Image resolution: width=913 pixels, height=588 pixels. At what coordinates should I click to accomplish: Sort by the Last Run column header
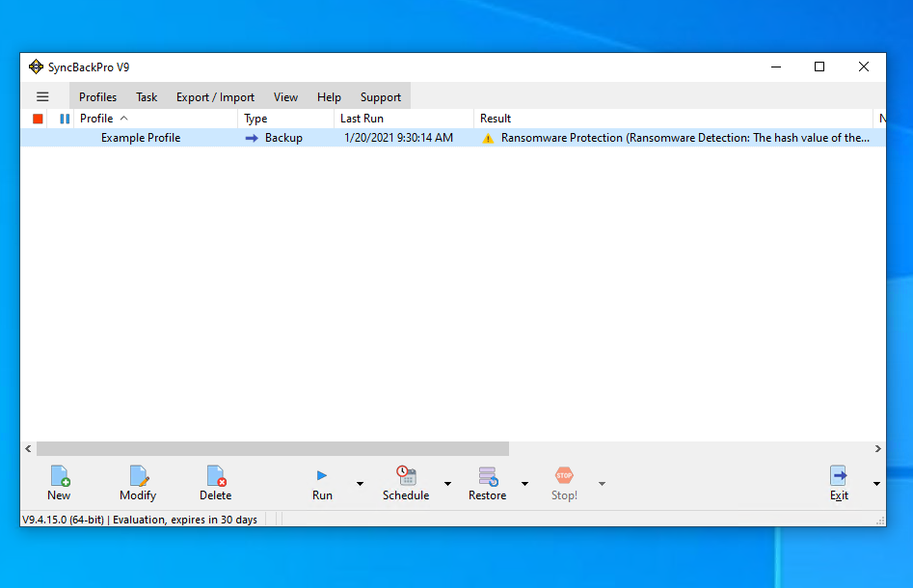(404, 119)
